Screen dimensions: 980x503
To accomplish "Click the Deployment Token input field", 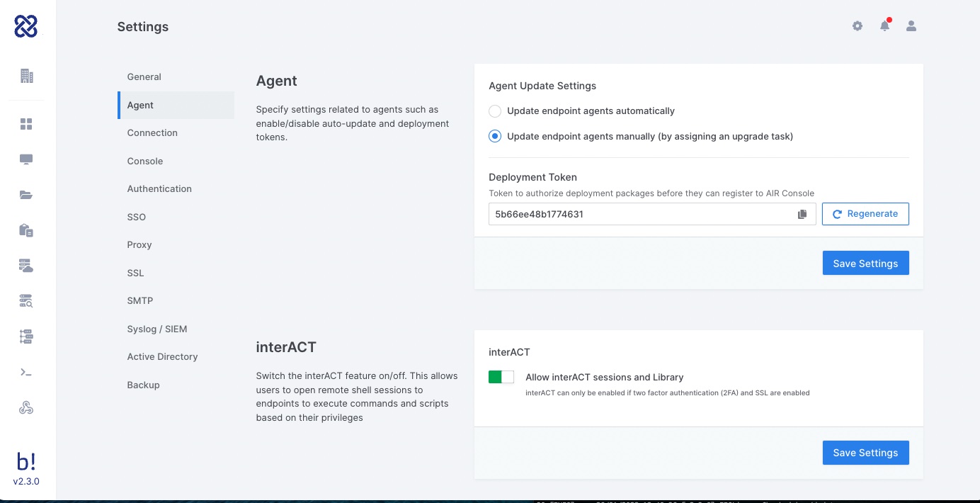I will pyautogui.click(x=641, y=214).
